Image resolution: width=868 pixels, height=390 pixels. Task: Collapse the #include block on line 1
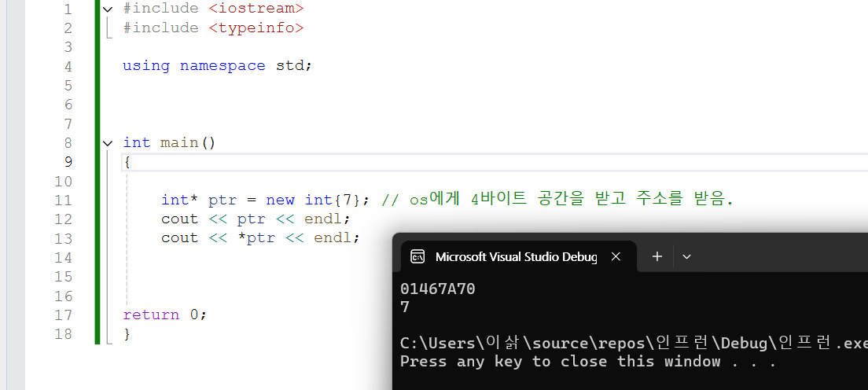click(x=108, y=9)
